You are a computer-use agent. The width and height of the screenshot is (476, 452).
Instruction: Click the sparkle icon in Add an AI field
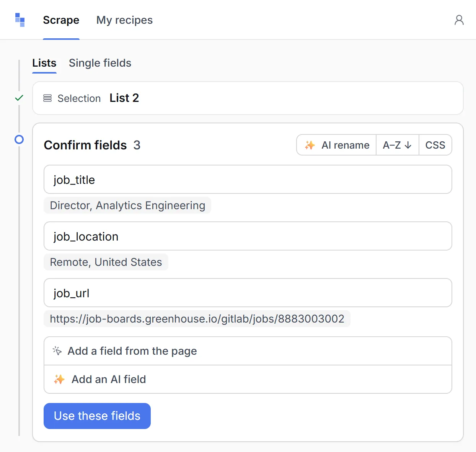[59, 379]
